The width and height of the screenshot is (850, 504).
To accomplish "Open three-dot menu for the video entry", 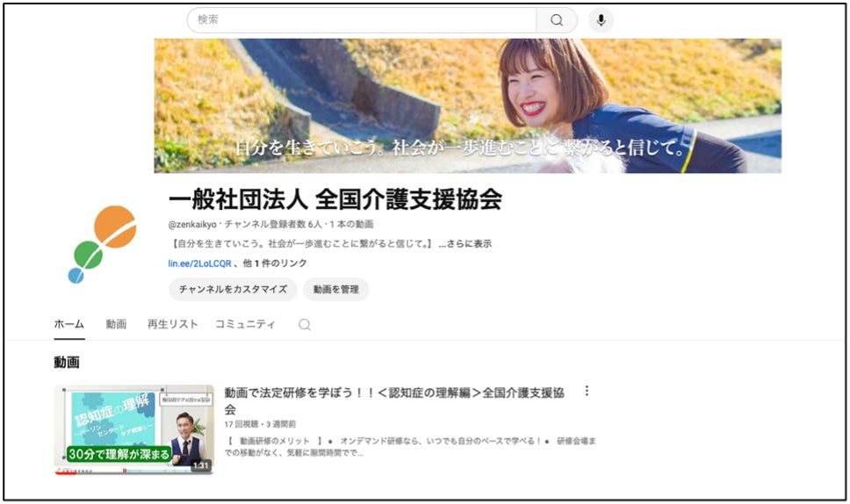I will [x=587, y=392].
